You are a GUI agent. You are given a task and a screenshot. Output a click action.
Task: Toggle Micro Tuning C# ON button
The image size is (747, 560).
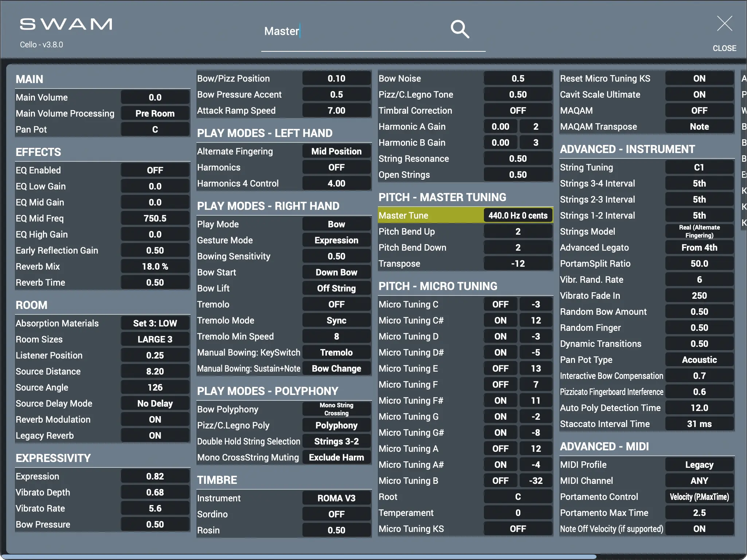(x=500, y=320)
